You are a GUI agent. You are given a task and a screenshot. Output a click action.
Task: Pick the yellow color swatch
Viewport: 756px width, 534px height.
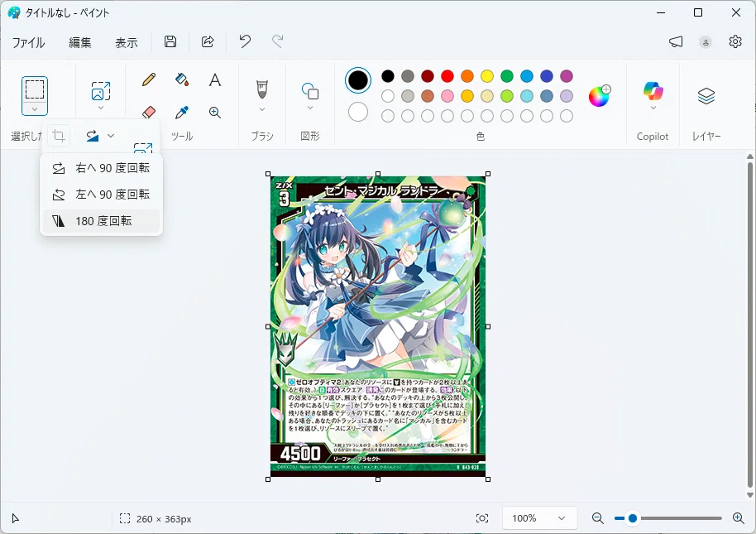click(x=487, y=75)
